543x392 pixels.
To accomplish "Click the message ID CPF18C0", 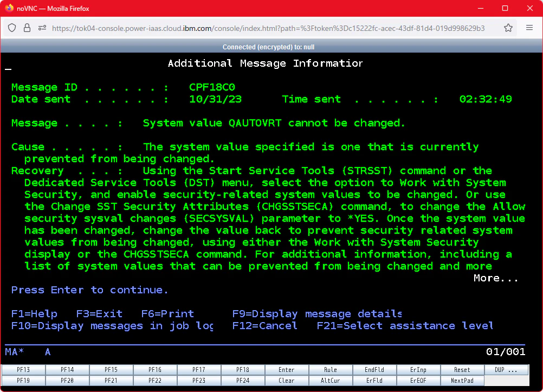I will tap(212, 87).
